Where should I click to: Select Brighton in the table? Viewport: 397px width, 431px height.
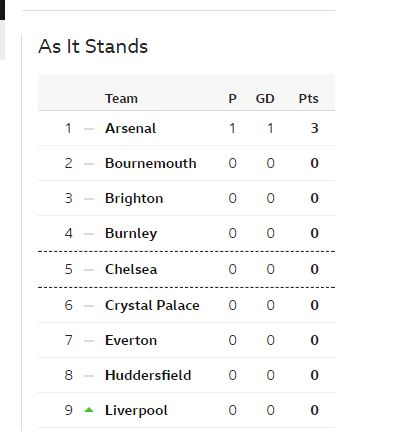pyautogui.click(x=134, y=198)
